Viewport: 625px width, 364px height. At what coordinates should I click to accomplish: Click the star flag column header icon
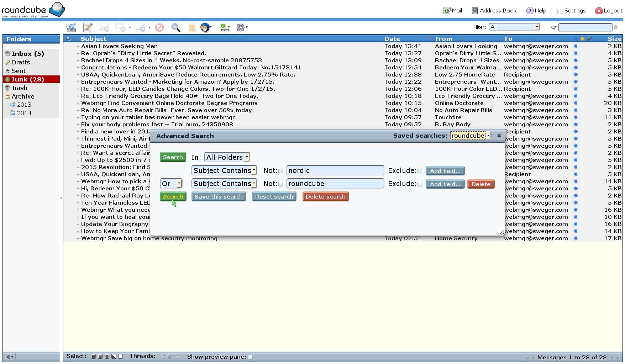coord(582,38)
